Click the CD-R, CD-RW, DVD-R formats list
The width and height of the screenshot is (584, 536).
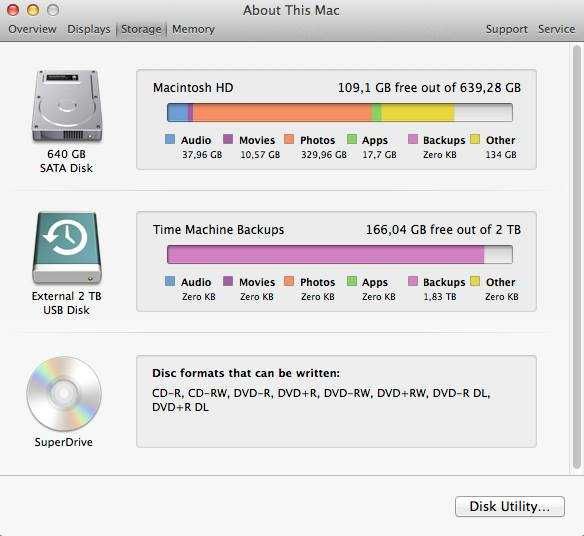click(x=321, y=400)
